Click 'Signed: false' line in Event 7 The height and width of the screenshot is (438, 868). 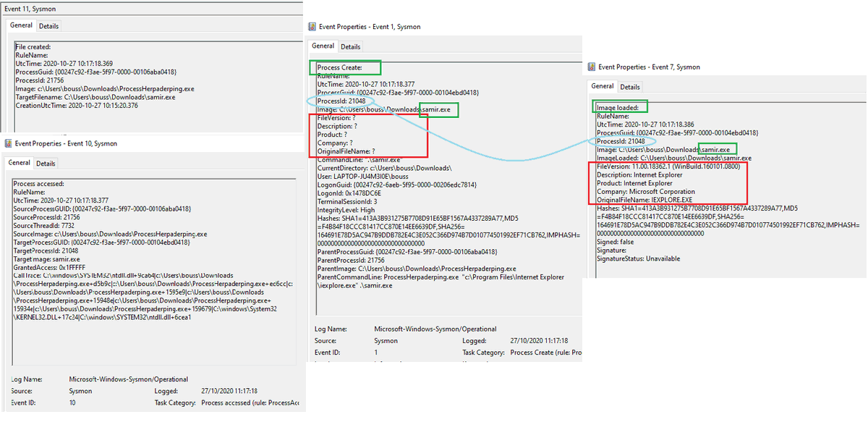coord(615,242)
